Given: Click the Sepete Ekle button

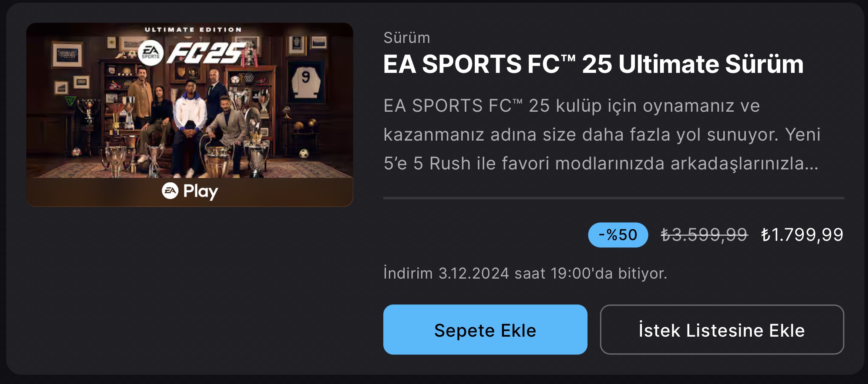Looking at the screenshot, I should (485, 330).
